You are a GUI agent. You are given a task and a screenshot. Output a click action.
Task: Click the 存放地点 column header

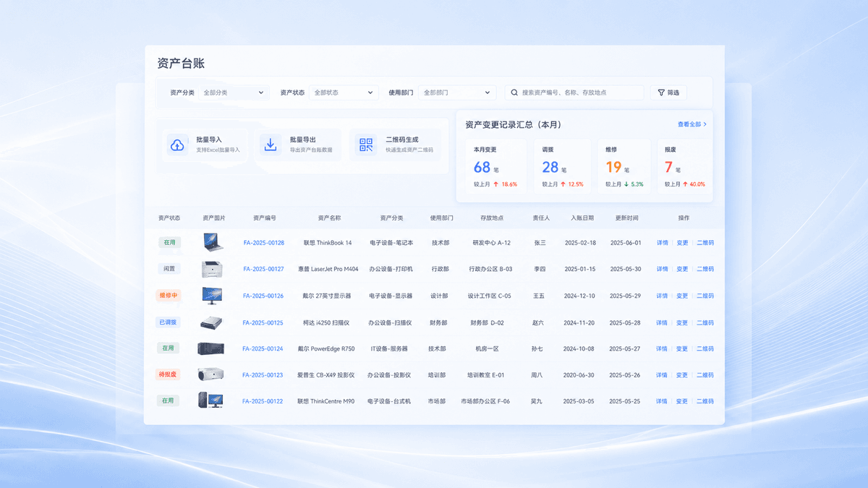pyautogui.click(x=492, y=218)
